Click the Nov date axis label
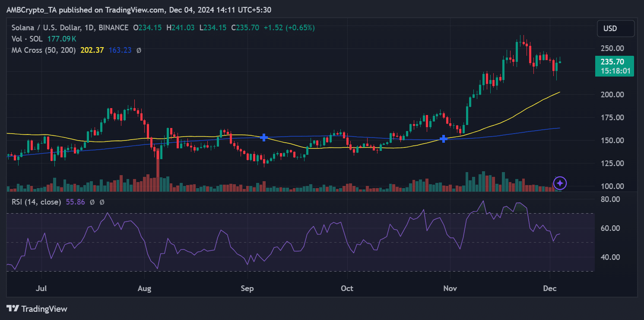Viewport: 644px width, 320px height. (450, 288)
